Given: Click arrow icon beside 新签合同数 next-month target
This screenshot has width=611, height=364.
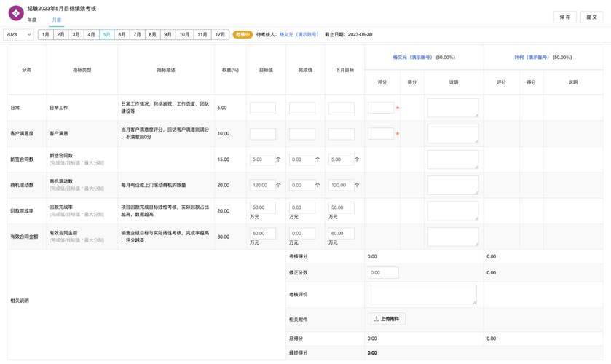Looking at the screenshot, I should click(x=357, y=159).
